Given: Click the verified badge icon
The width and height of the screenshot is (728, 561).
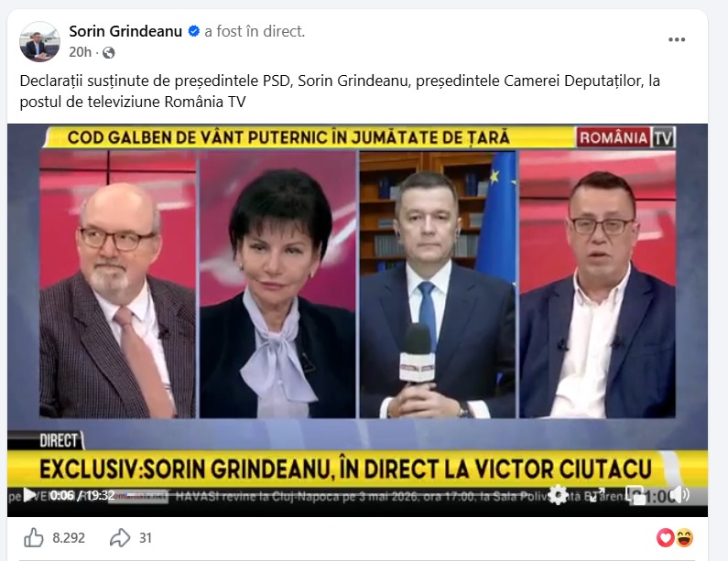Looking at the screenshot, I should 193,31.
